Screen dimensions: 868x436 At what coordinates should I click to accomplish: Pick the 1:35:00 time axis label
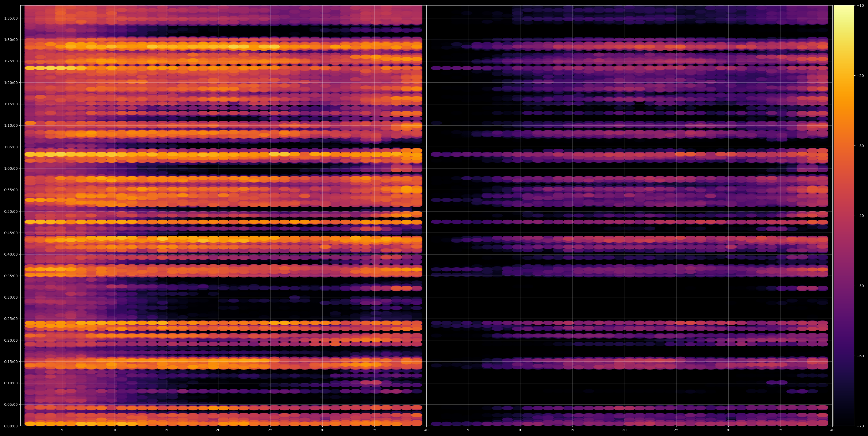pyautogui.click(x=11, y=18)
